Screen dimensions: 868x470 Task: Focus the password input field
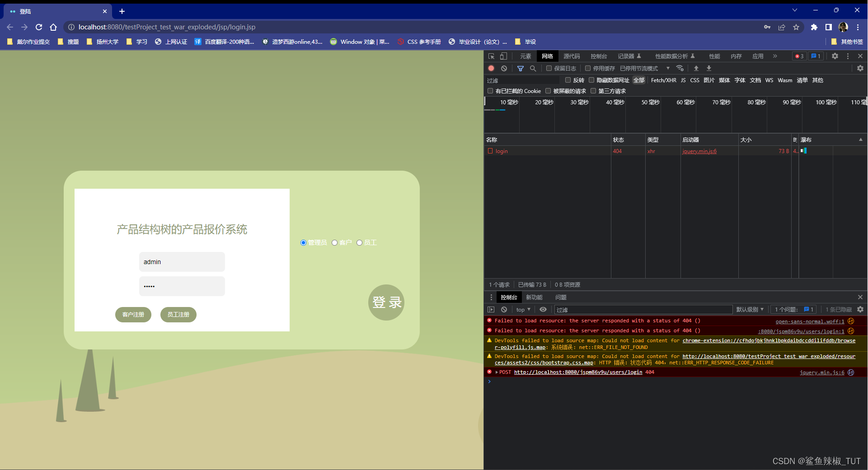[182, 286]
